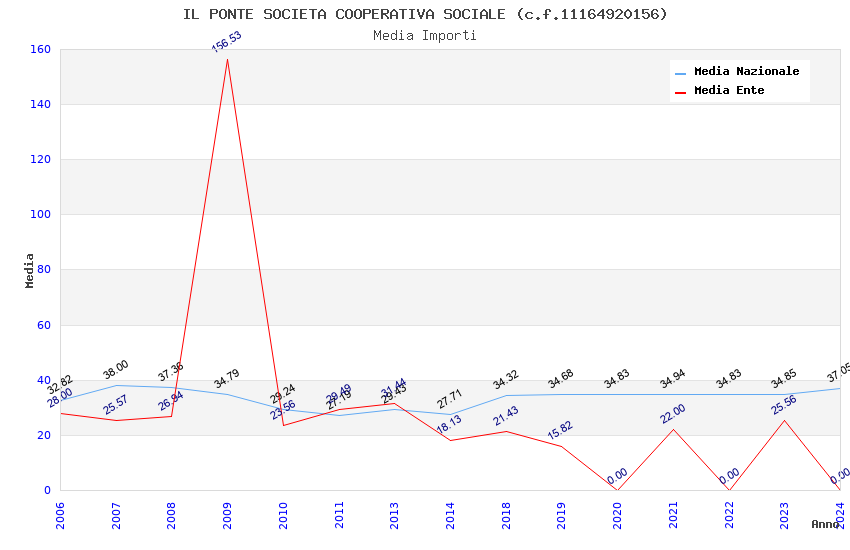
Task: Click the 20 y-axis tick label
Action: tap(44, 435)
